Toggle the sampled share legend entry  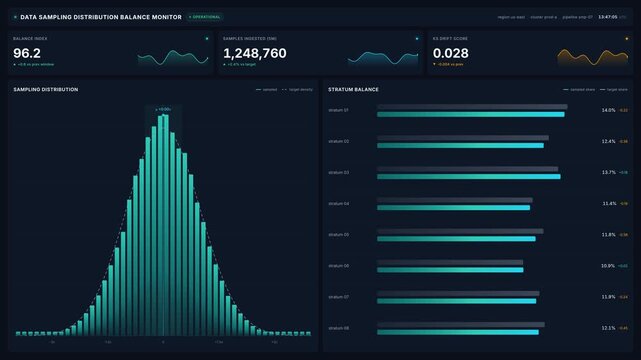click(579, 89)
